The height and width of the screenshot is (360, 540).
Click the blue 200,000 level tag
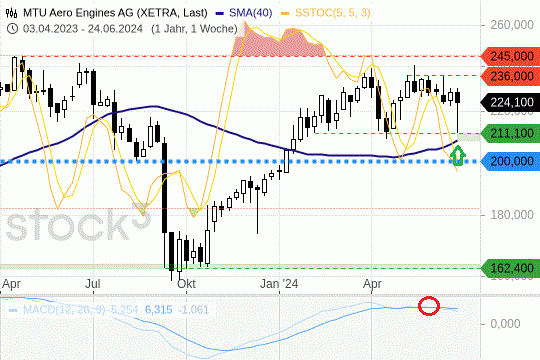pos(510,161)
